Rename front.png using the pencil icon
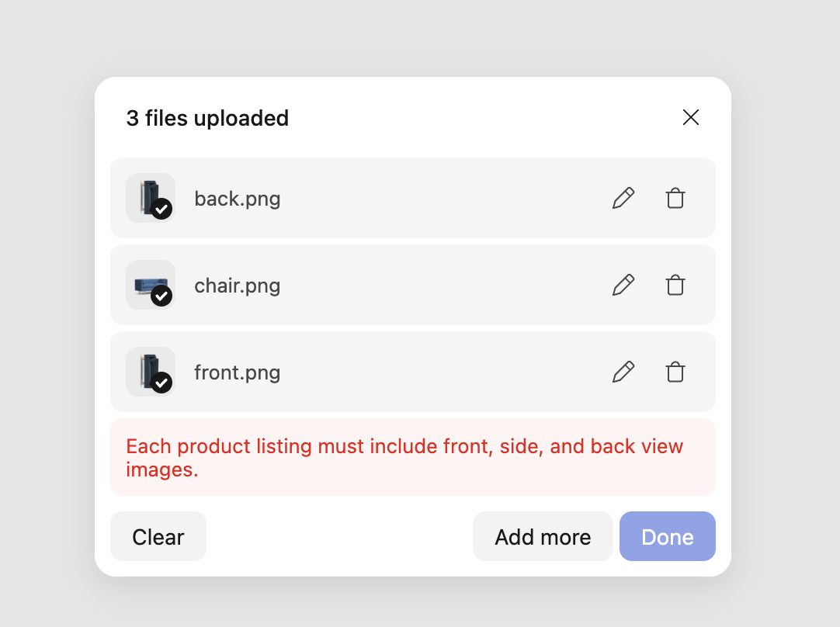Viewport: 840px width, 627px height. (x=623, y=372)
